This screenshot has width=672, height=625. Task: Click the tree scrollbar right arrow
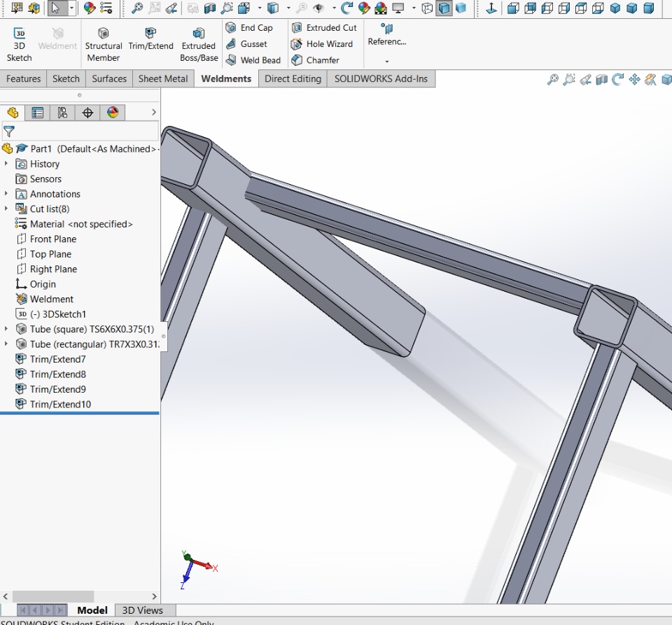(154, 596)
